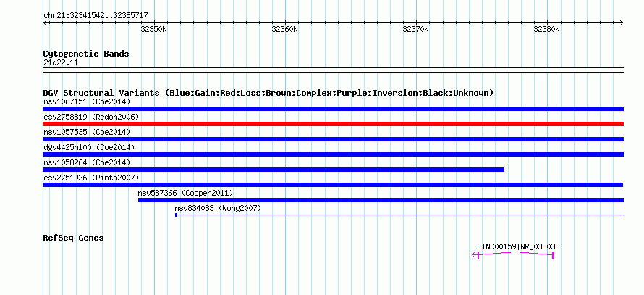Screen dimensions: 644x295
Task: Click the 32350k ruler tick label
Action: coord(153,29)
